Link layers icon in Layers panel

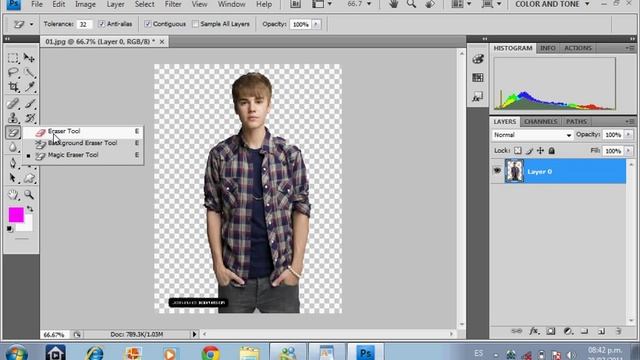click(x=516, y=331)
